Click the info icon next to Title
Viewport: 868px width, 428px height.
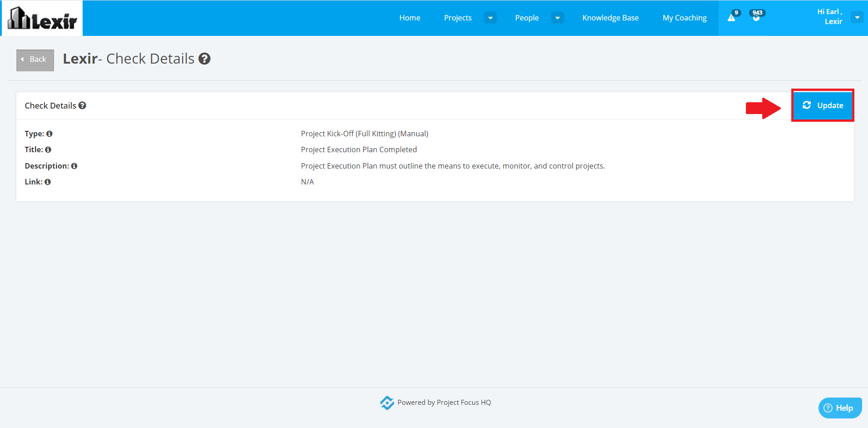point(48,149)
